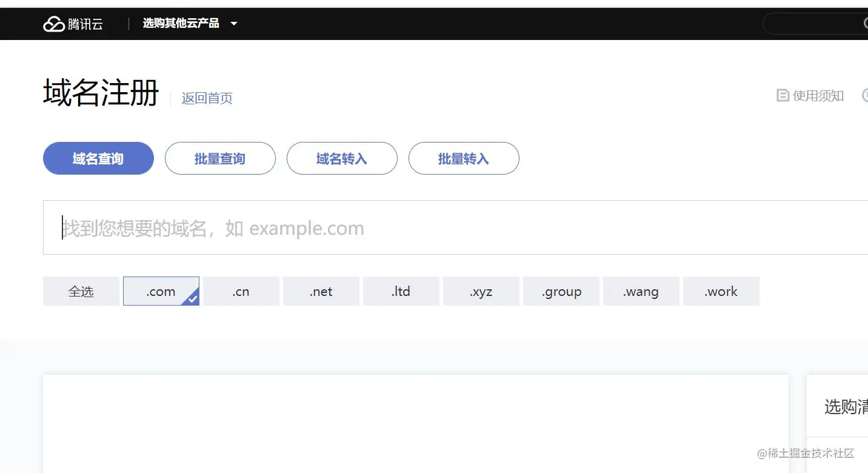Select the .net suffix option
The image size is (868, 473).
321,291
